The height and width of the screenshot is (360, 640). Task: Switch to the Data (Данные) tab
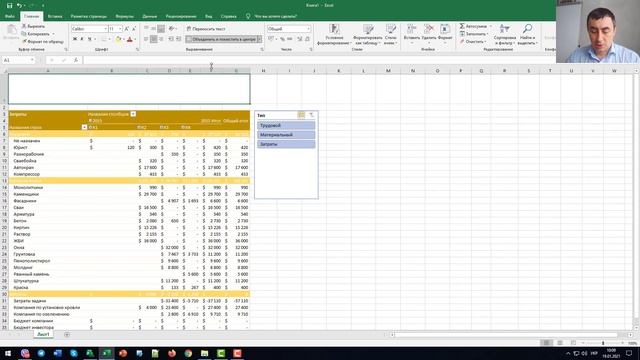(x=149, y=16)
